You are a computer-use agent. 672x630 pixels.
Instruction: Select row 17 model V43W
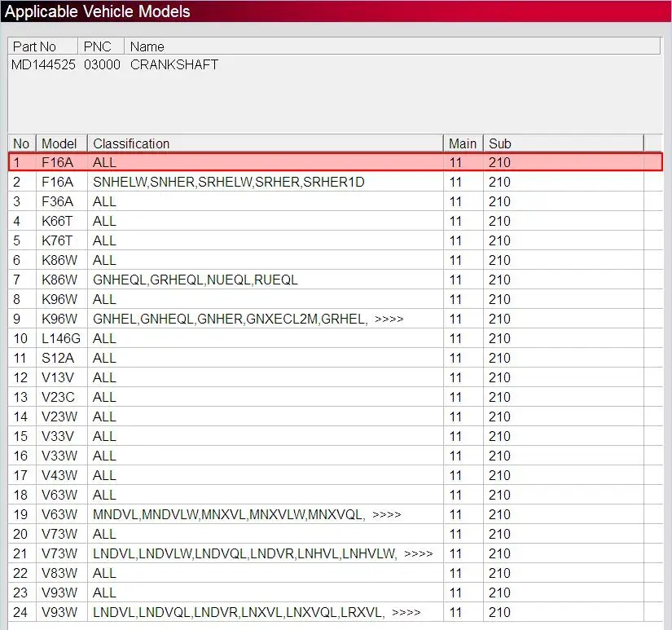coord(59,475)
